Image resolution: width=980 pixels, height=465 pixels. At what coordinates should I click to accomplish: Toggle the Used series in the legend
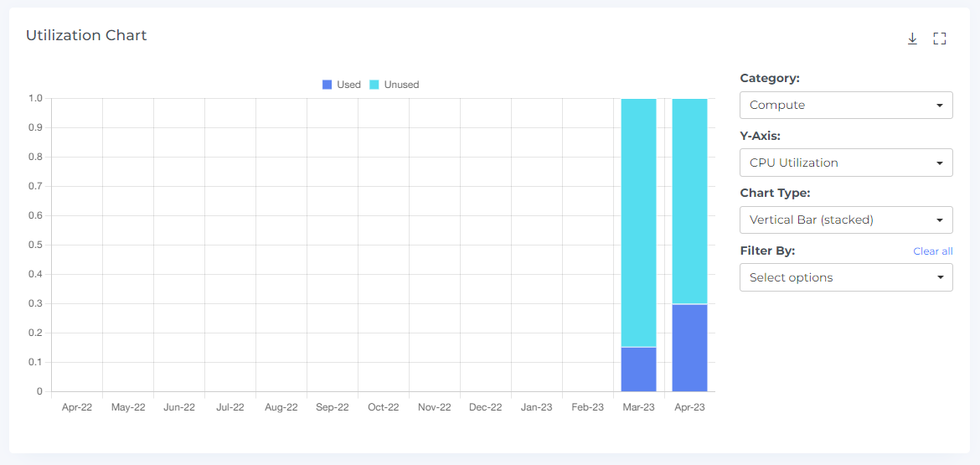pyautogui.click(x=341, y=85)
